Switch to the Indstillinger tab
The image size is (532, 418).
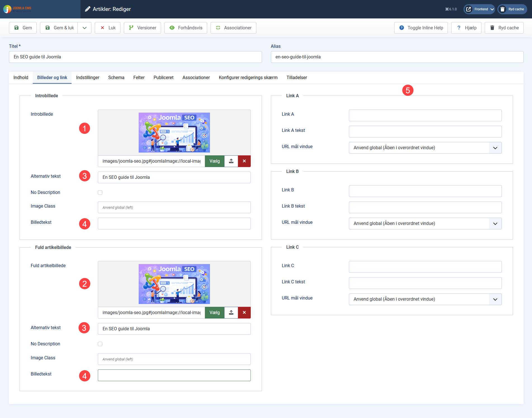pos(88,78)
